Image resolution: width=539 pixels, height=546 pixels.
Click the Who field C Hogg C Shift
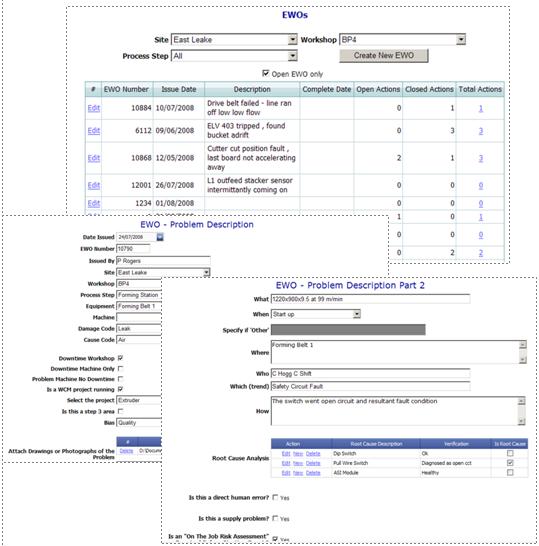(x=370, y=374)
